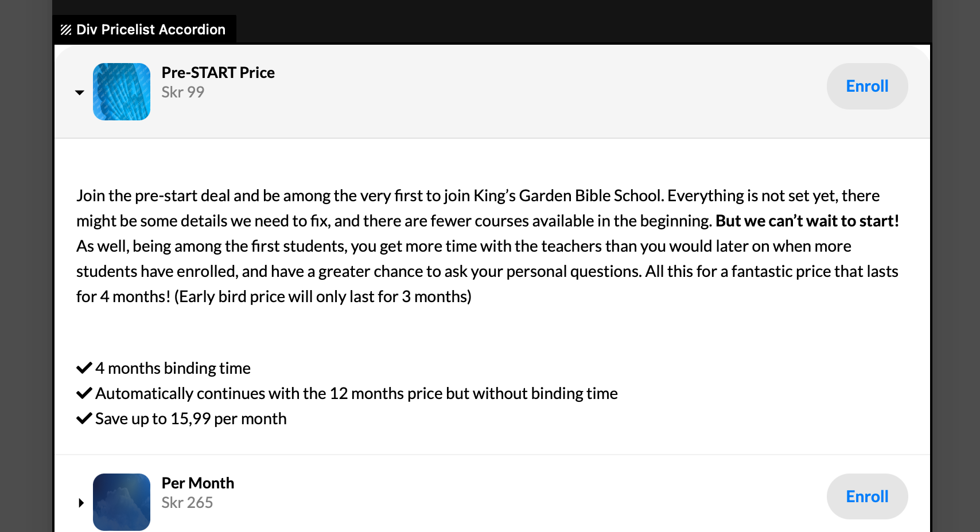Click the Pre-START Price heading
Viewport: 980px width, 532px height.
click(x=218, y=73)
